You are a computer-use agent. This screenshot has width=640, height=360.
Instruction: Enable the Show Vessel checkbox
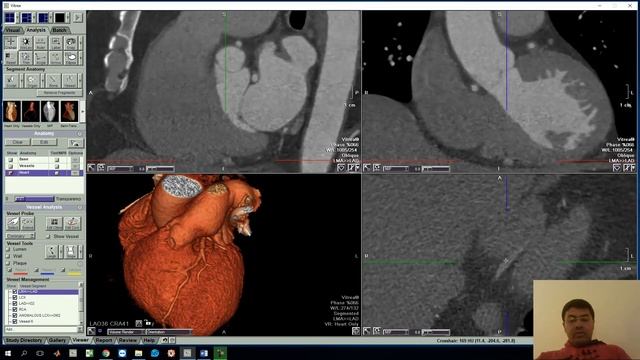(x=49, y=236)
